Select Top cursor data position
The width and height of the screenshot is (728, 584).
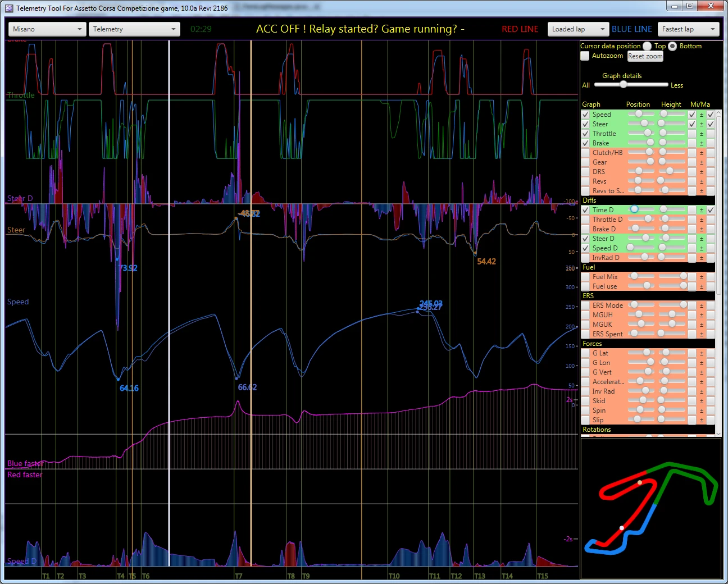tap(647, 46)
